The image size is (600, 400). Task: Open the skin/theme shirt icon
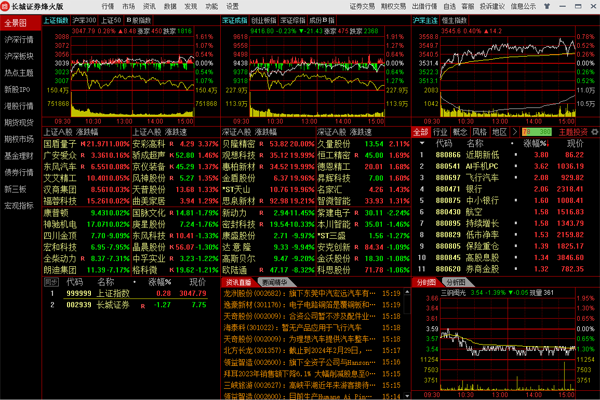547,7
